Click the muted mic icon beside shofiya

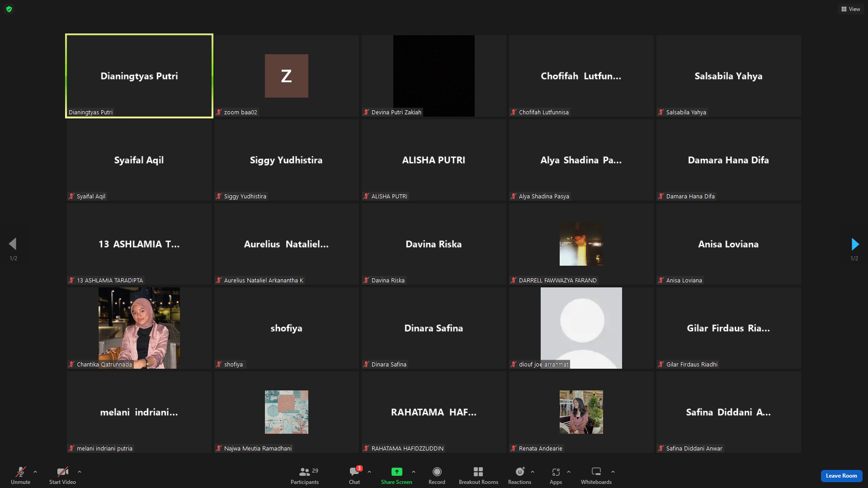click(219, 364)
